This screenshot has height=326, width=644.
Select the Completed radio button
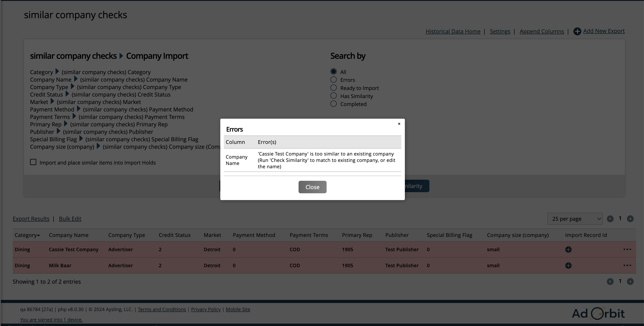pyautogui.click(x=333, y=104)
